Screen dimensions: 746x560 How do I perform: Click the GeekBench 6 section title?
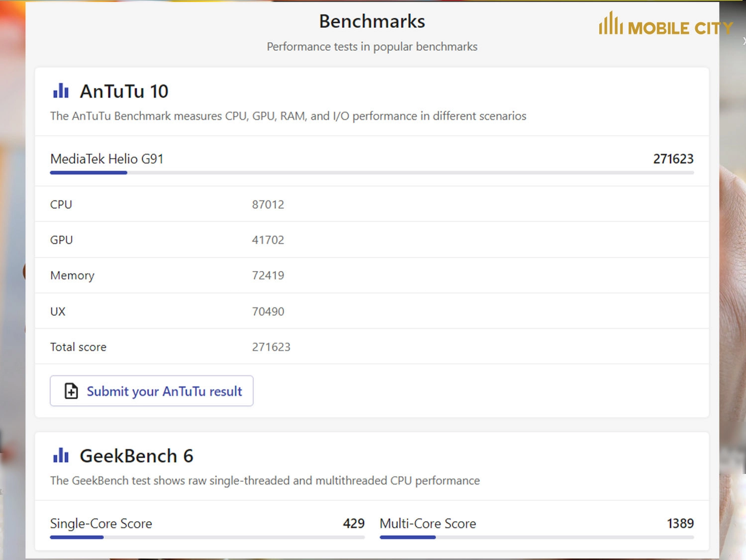point(137,456)
